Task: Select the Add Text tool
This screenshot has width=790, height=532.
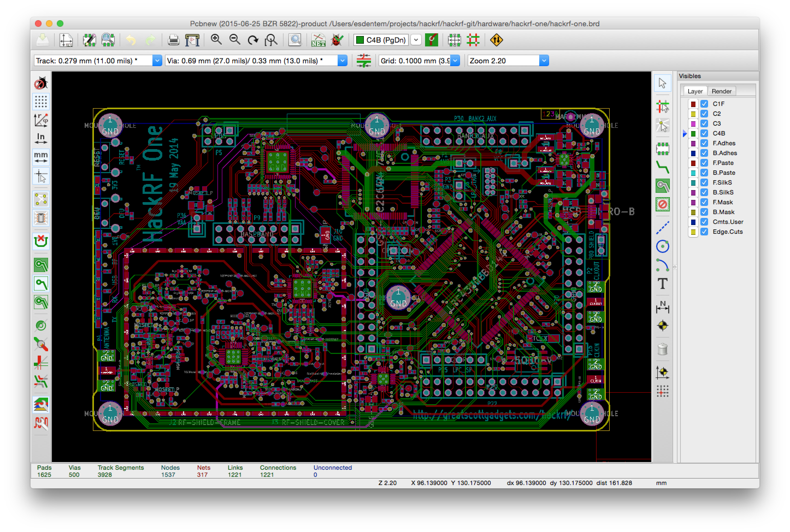Action: tap(662, 284)
